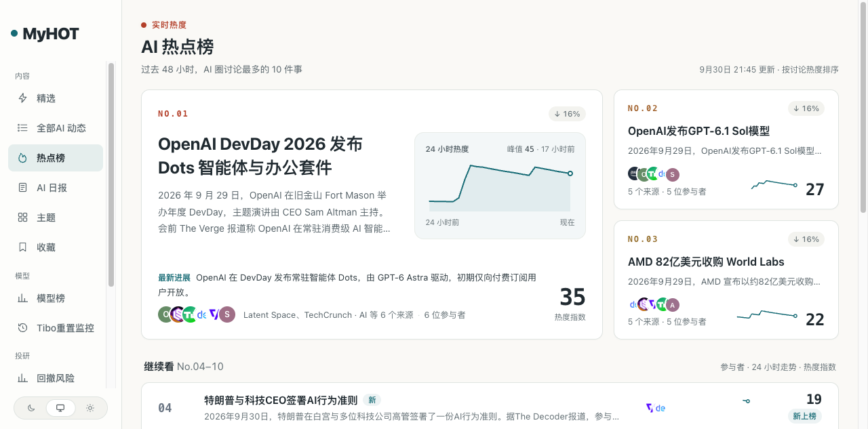Click the S avatar in NO.01 sources

[x=227, y=314]
